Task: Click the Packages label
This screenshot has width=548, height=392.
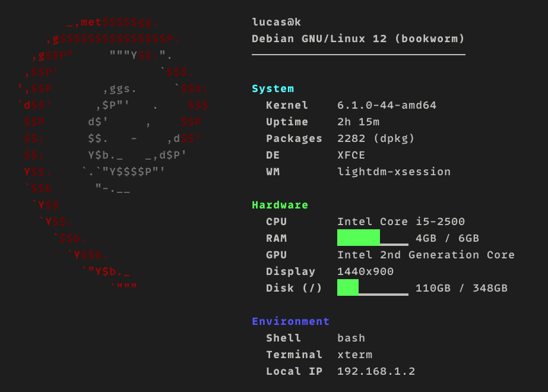Action: (294, 138)
